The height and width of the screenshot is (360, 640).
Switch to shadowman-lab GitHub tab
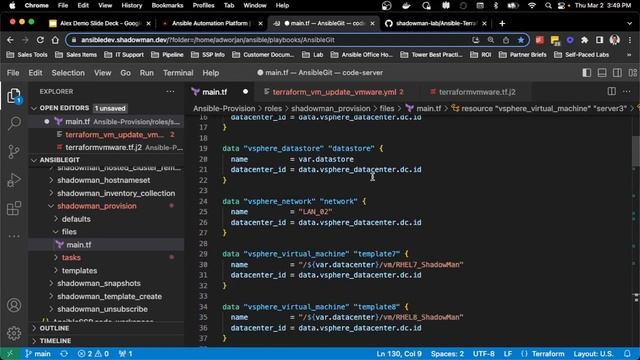coord(436,23)
